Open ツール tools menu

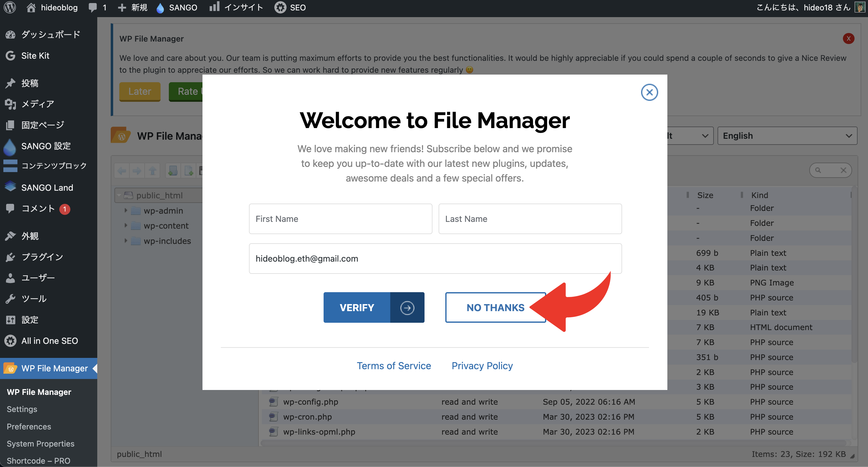click(x=49, y=299)
